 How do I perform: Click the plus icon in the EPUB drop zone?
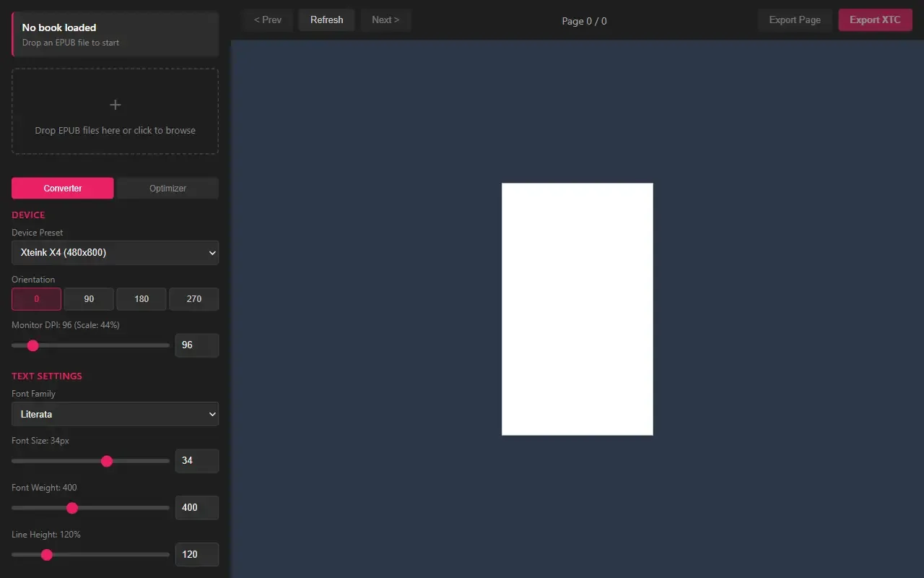click(x=115, y=105)
